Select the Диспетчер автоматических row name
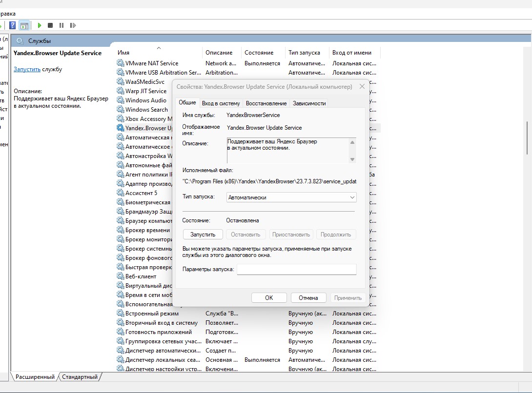The height and width of the screenshot is (393, 532). pyautogui.click(x=163, y=350)
